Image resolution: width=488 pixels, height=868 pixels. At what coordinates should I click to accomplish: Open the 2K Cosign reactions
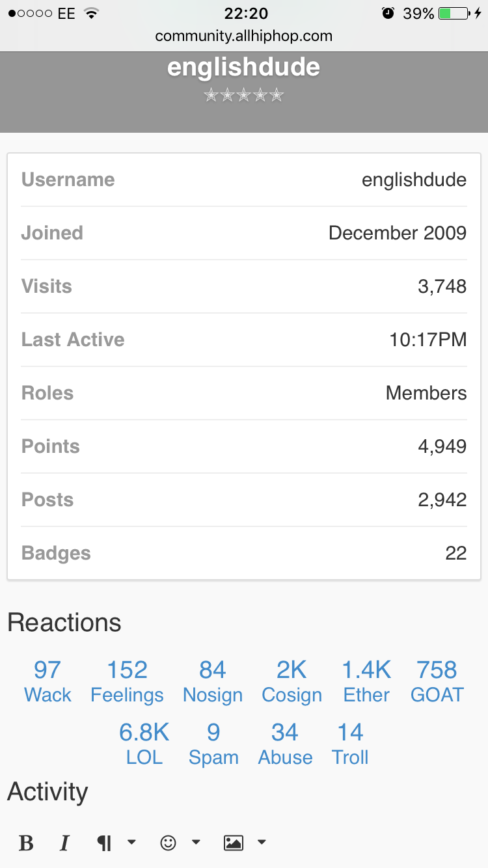pyautogui.click(x=291, y=682)
